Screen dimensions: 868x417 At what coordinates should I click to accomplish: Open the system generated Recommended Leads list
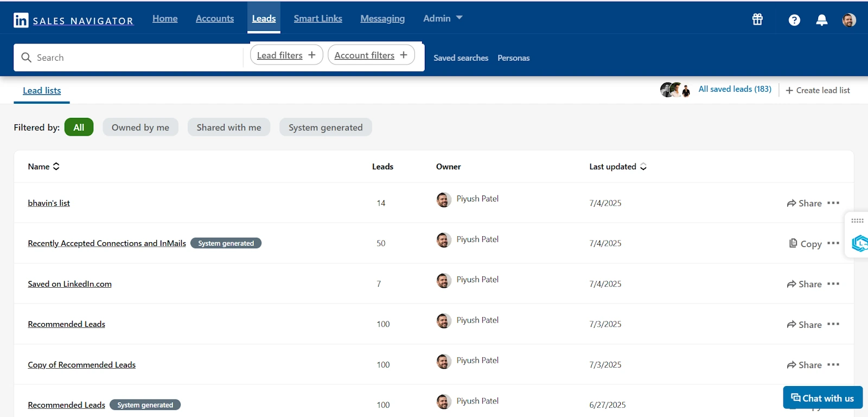point(66,405)
